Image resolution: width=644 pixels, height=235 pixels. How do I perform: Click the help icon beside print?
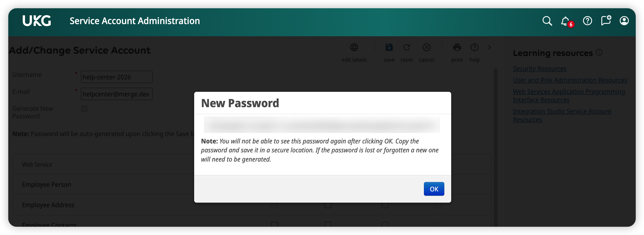tap(474, 48)
